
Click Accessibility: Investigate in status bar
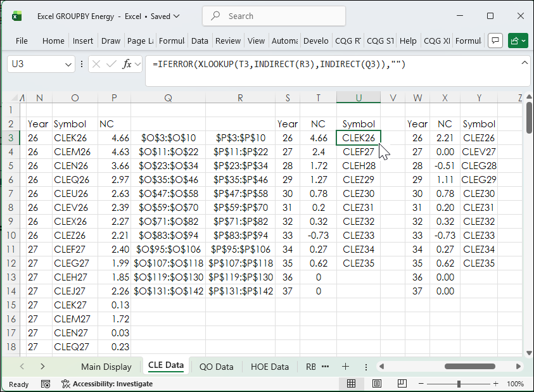106,384
